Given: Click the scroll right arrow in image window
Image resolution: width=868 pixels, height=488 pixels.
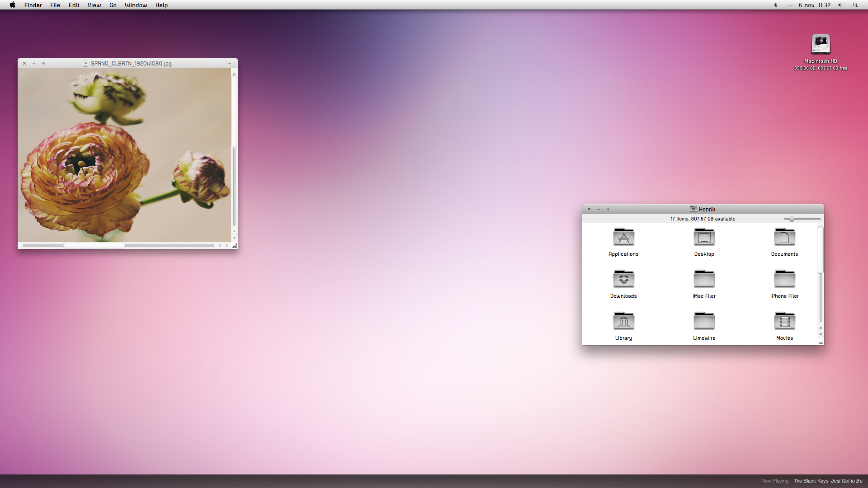Looking at the screenshot, I should click(227, 245).
